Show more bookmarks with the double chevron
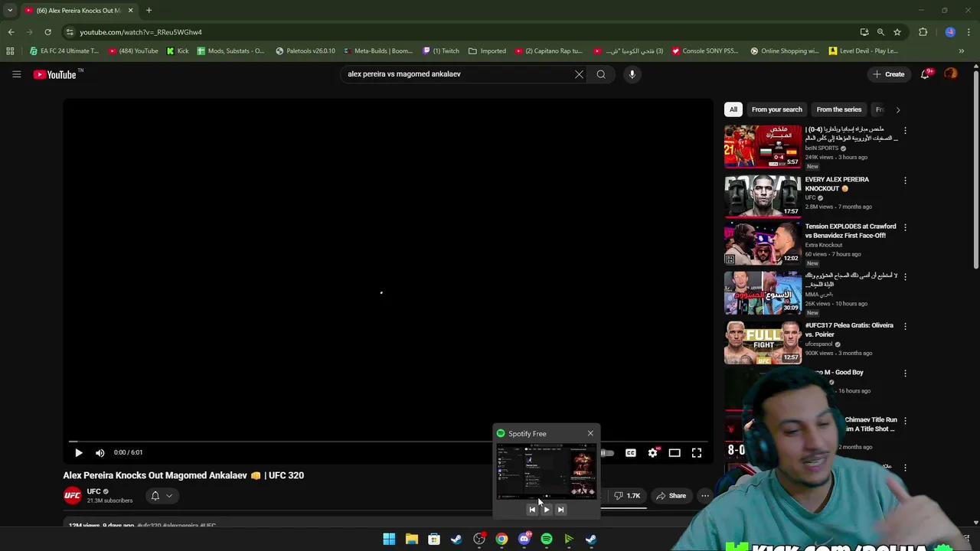Image resolution: width=980 pixels, height=551 pixels. pyautogui.click(x=962, y=51)
